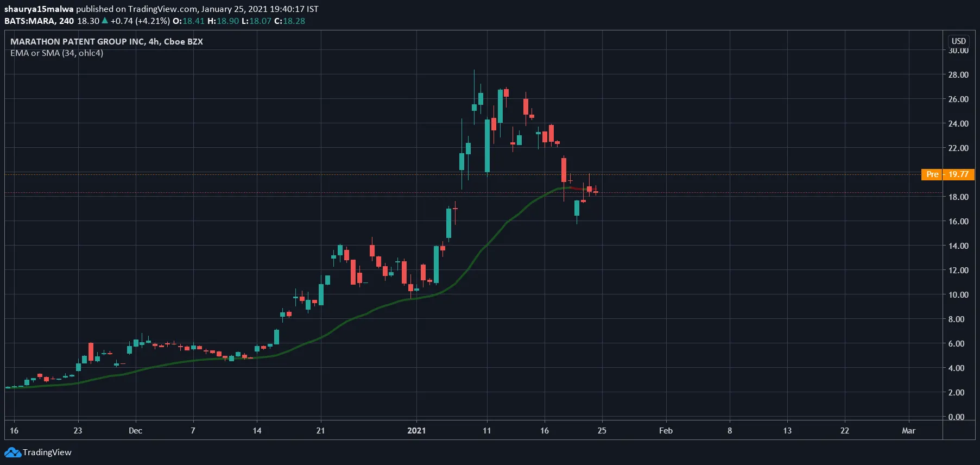Click the 10.00 price axis label
Image resolution: width=980 pixels, height=465 pixels.
pyautogui.click(x=958, y=295)
